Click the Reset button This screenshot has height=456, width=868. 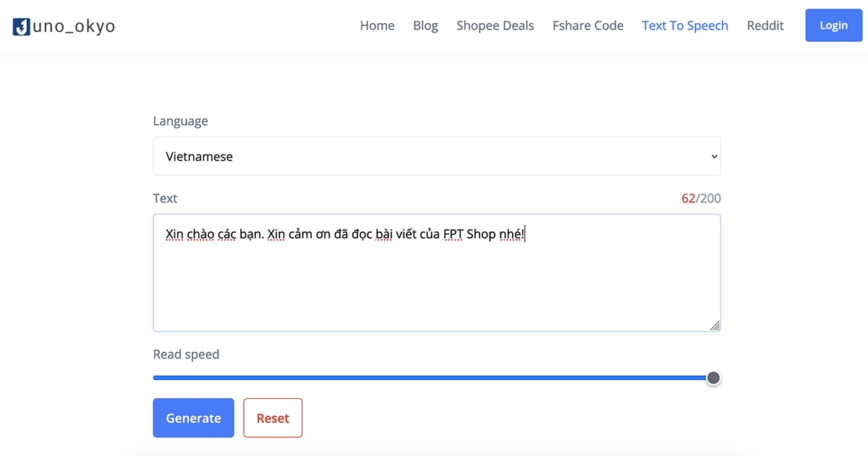(x=273, y=418)
